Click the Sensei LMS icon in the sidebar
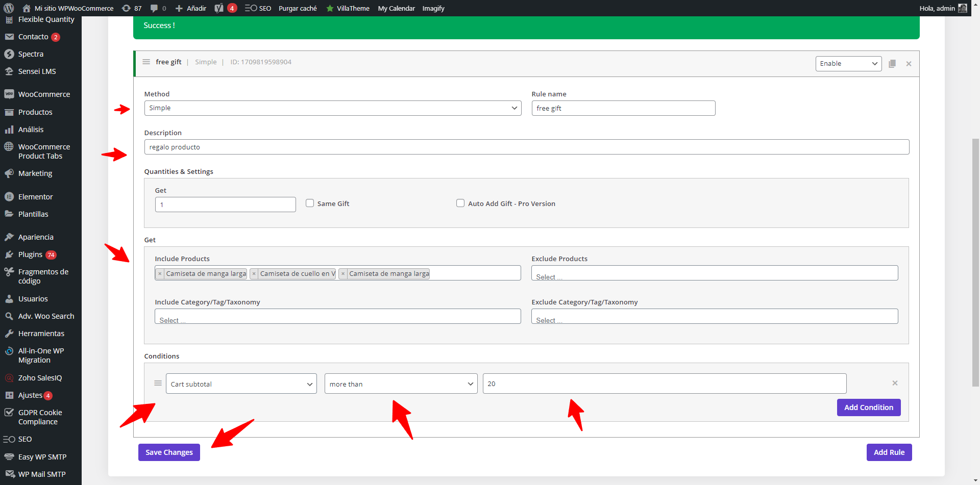This screenshot has height=485, width=980. point(9,71)
